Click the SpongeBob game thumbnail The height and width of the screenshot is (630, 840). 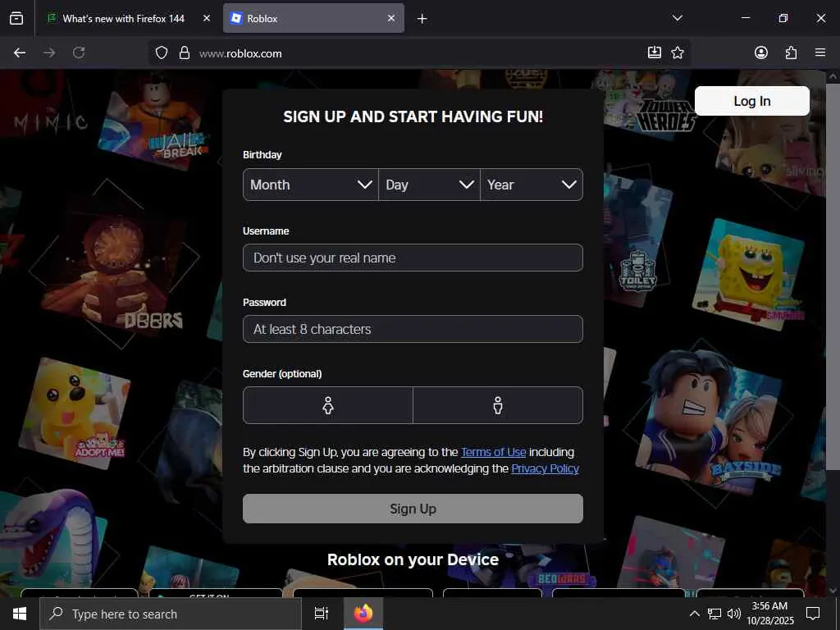pos(750,274)
